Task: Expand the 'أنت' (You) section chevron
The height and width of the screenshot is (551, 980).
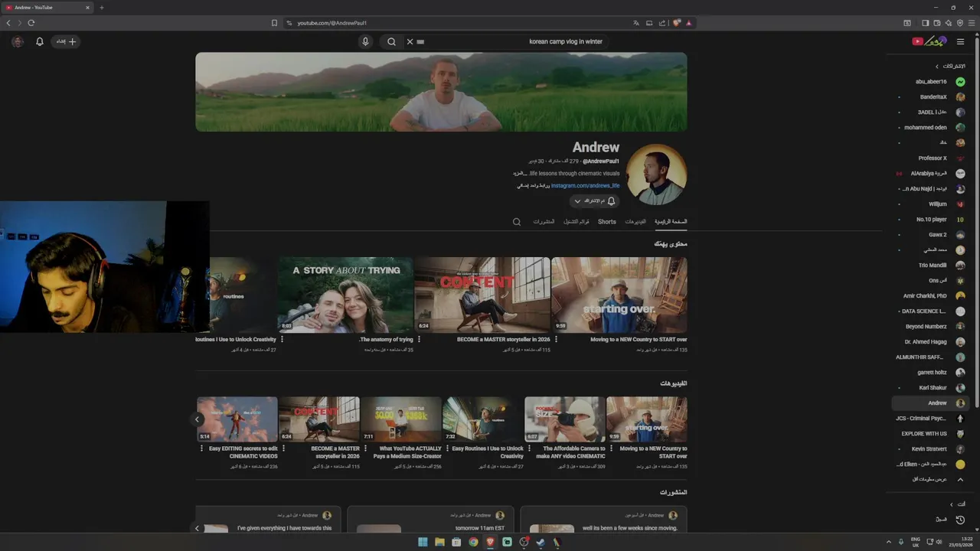Action: tap(952, 504)
